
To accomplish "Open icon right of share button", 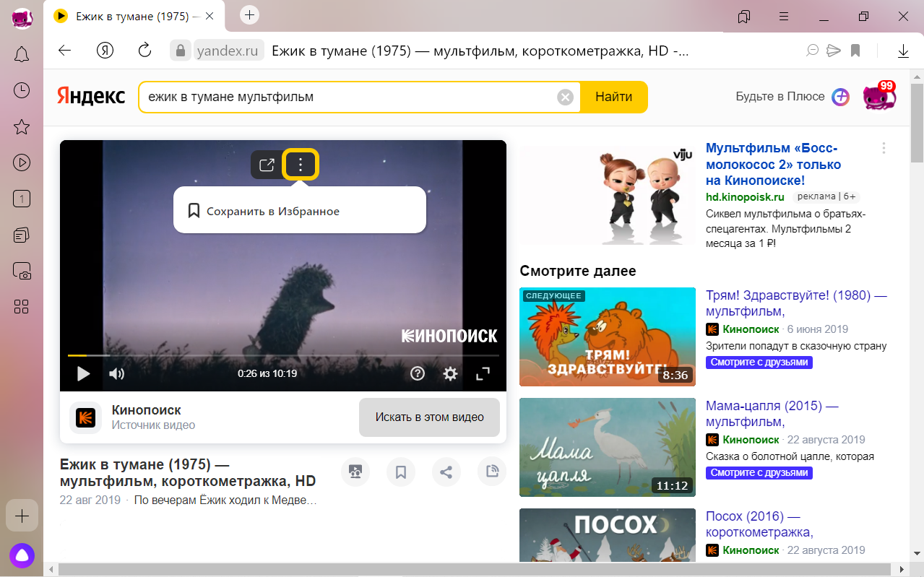I will (x=492, y=472).
